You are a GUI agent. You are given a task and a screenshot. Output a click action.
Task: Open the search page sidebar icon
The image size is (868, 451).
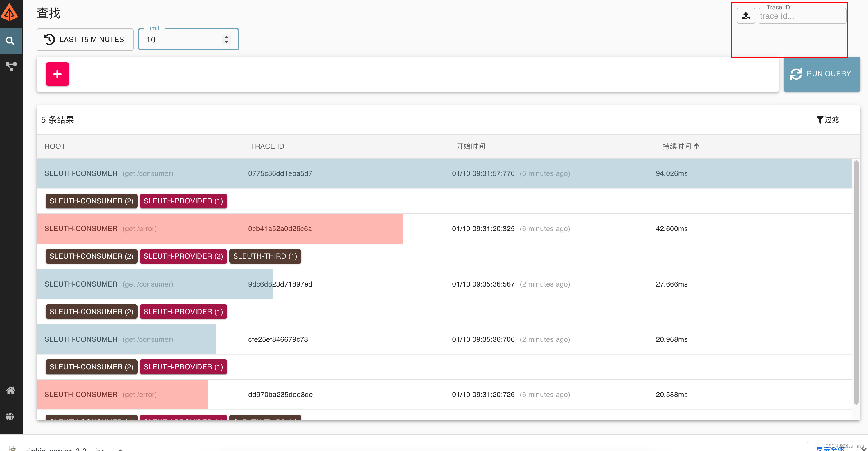(10, 41)
